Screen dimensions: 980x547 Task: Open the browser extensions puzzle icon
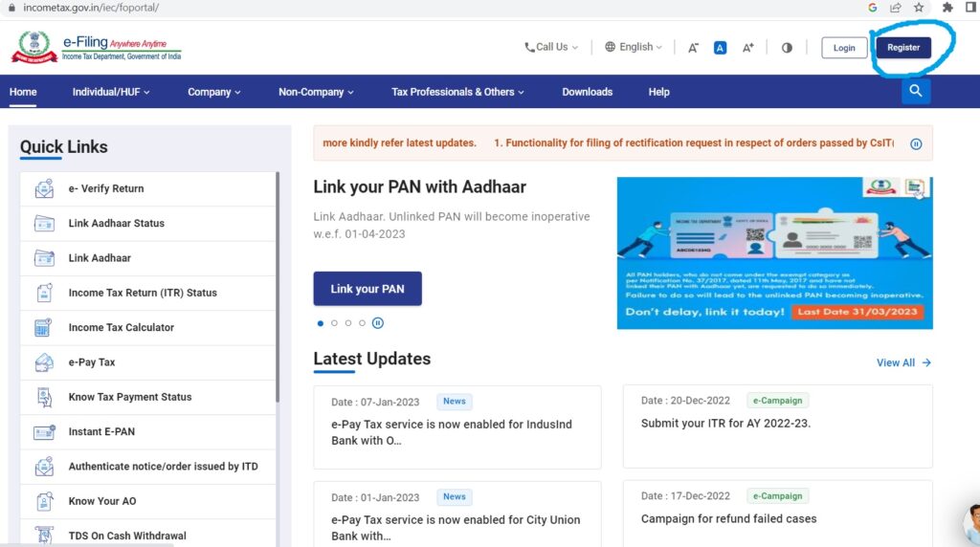(947, 8)
